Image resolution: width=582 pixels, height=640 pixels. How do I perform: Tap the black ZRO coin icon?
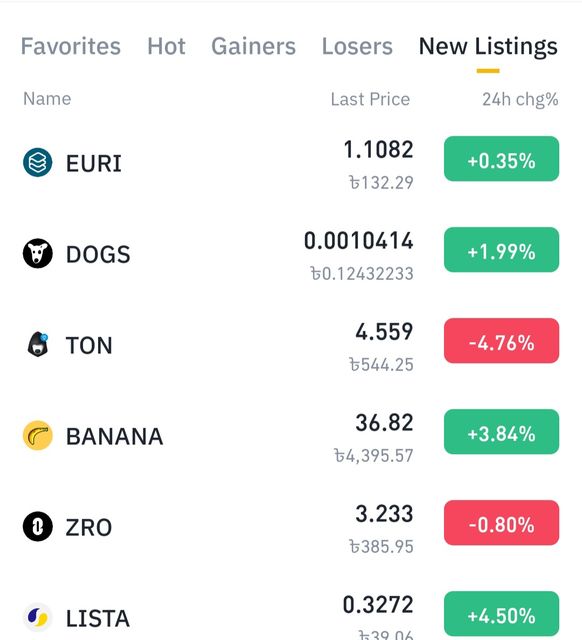pyautogui.click(x=38, y=527)
